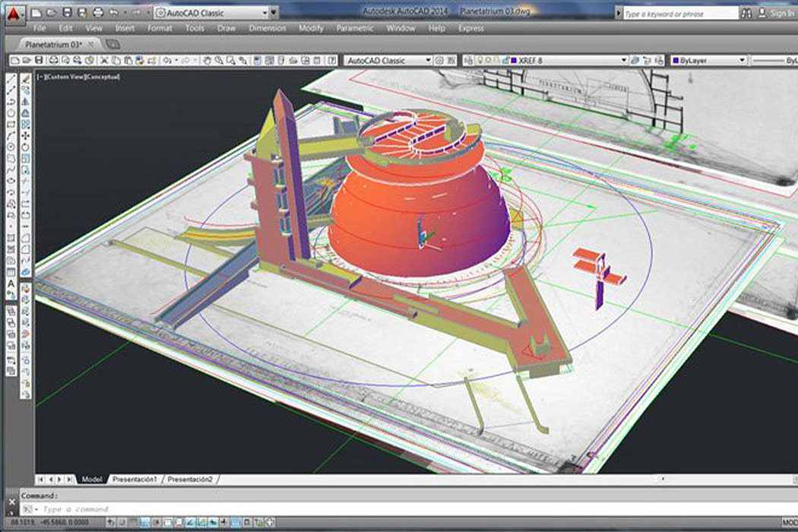Viewport: 798px width, 532px height.
Task: Click the viewport Conceptual visual style label
Action: click(x=102, y=77)
